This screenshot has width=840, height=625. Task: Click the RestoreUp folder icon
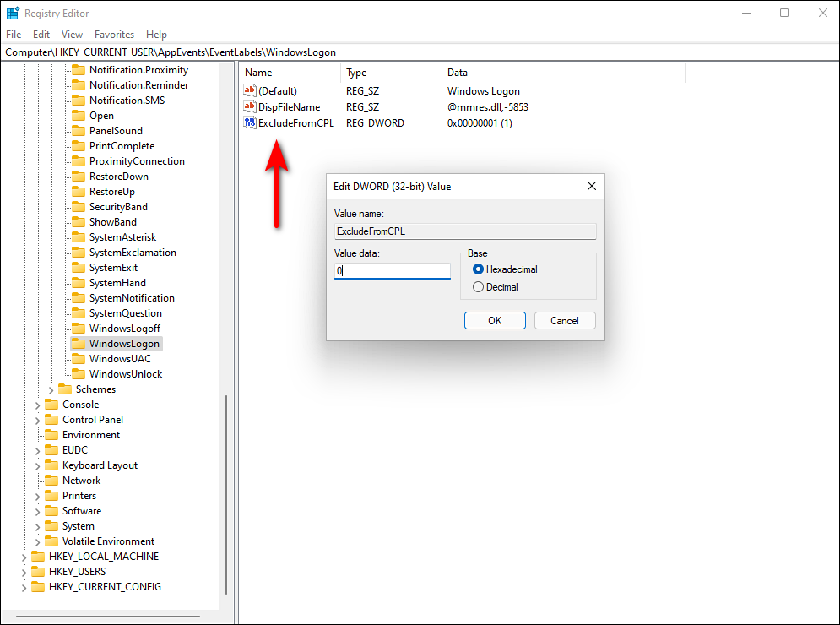click(x=79, y=192)
